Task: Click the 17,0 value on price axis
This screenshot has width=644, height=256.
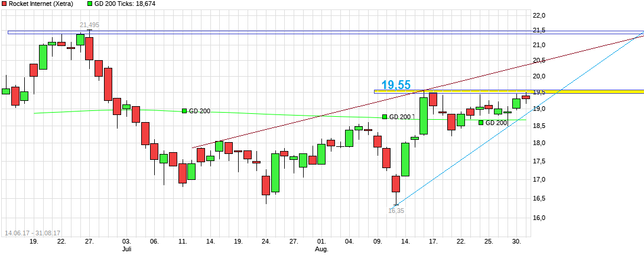Action: 538,180
